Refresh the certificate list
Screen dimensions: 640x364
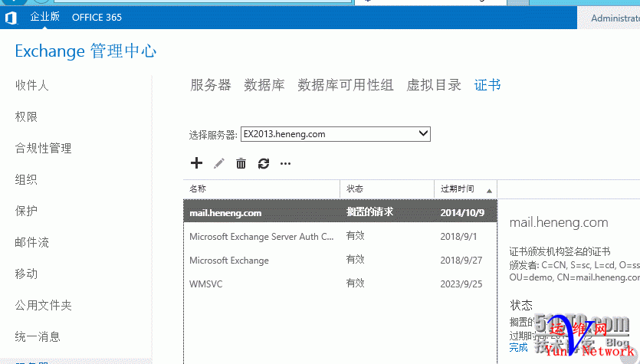point(264,164)
